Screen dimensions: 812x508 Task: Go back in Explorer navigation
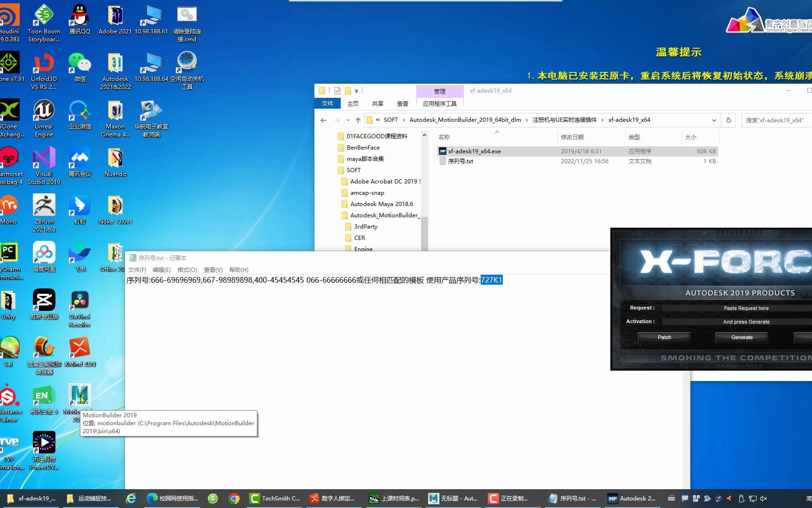323,120
